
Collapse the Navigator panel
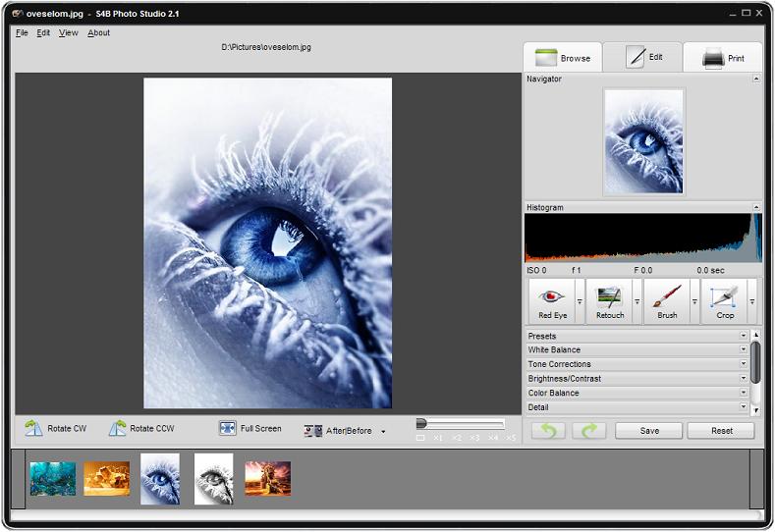pyautogui.click(x=755, y=79)
